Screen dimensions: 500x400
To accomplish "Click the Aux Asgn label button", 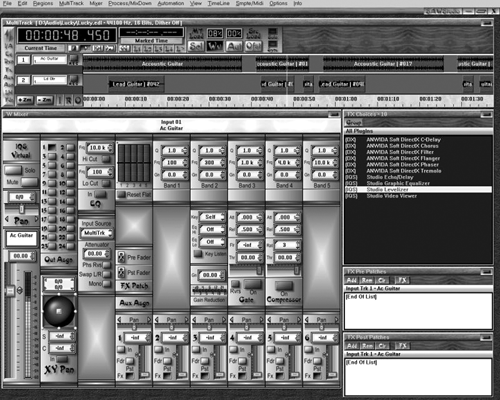I will pos(134,303).
